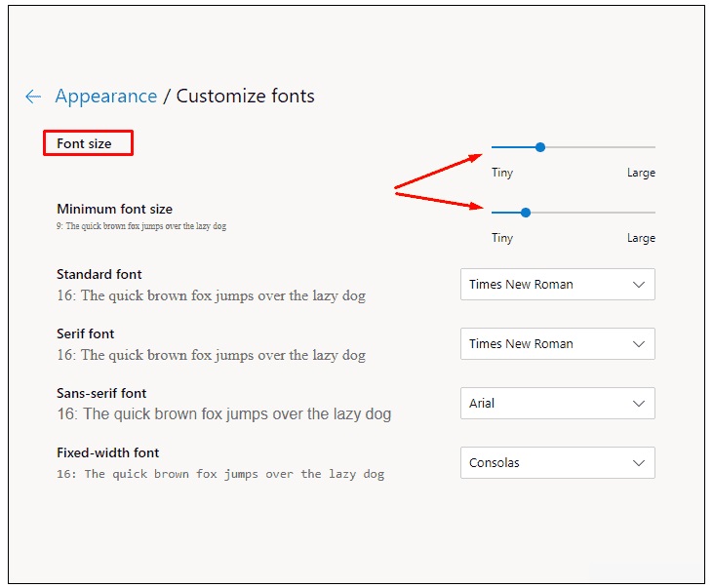Screen dimensions: 713x588
Task: Click the Sans-serif font preview sentence
Action: (223, 414)
